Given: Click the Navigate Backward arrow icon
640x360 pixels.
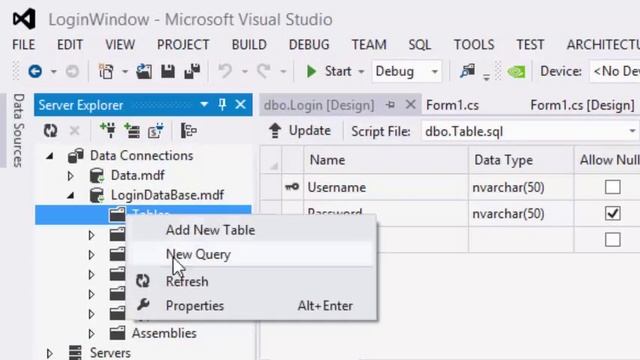Looking at the screenshot, I should tap(35, 72).
